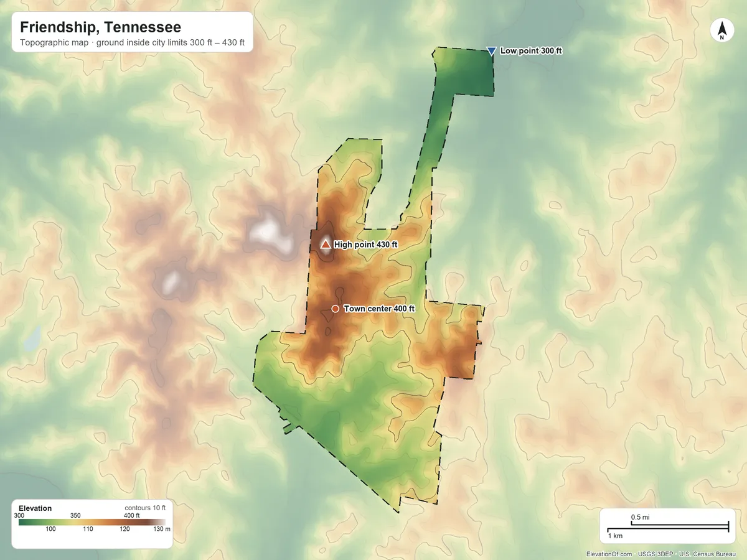The width and height of the screenshot is (747, 560).
Task: Click the north arrow compass icon
Action: coord(722,30)
